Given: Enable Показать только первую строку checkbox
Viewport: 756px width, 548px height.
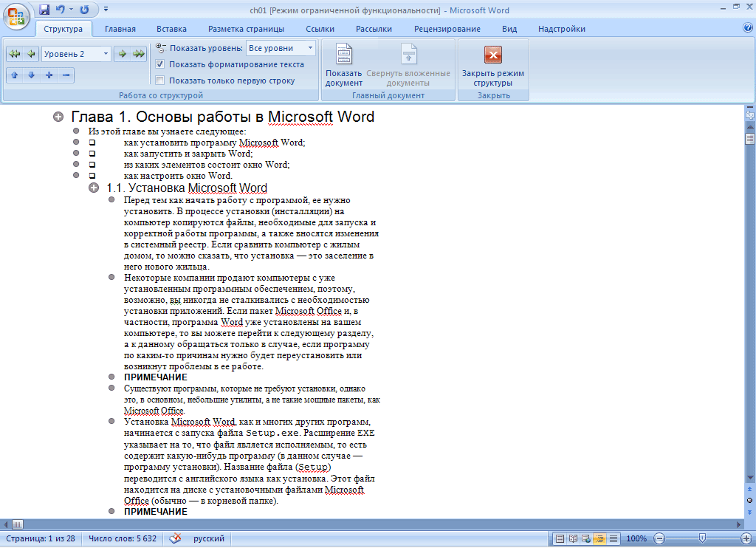Looking at the screenshot, I should pyautogui.click(x=160, y=81).
